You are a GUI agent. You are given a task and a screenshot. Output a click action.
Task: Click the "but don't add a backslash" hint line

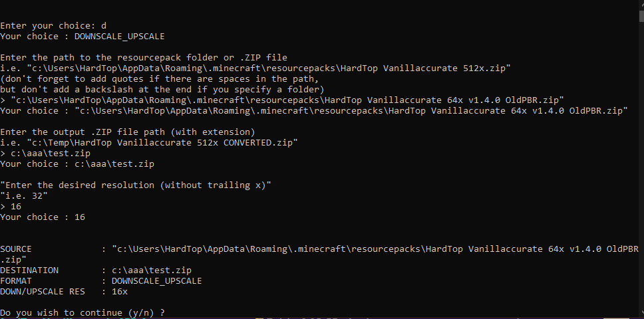tap(162, 89)
